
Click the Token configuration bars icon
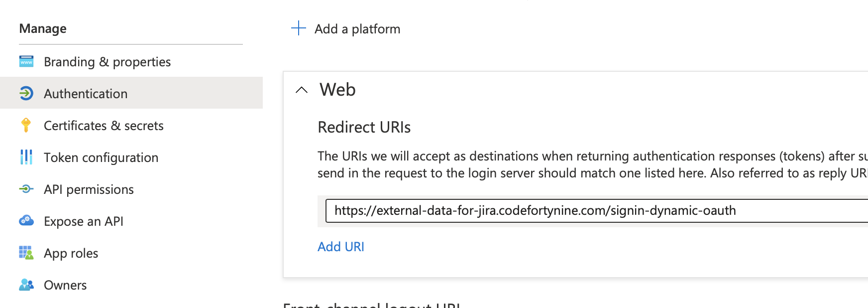tap(26, 157)
